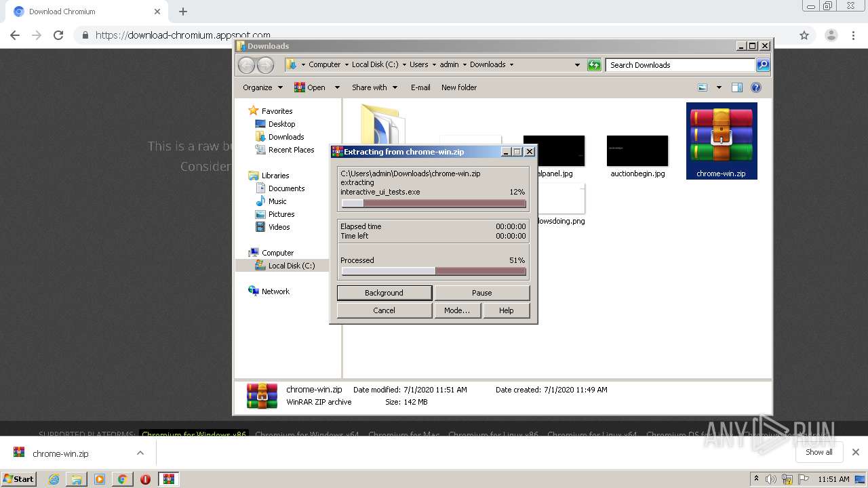Viewport: 868px width, 488px height.
Task: Go back in the Chrome browser
Action: coord(15,35)
